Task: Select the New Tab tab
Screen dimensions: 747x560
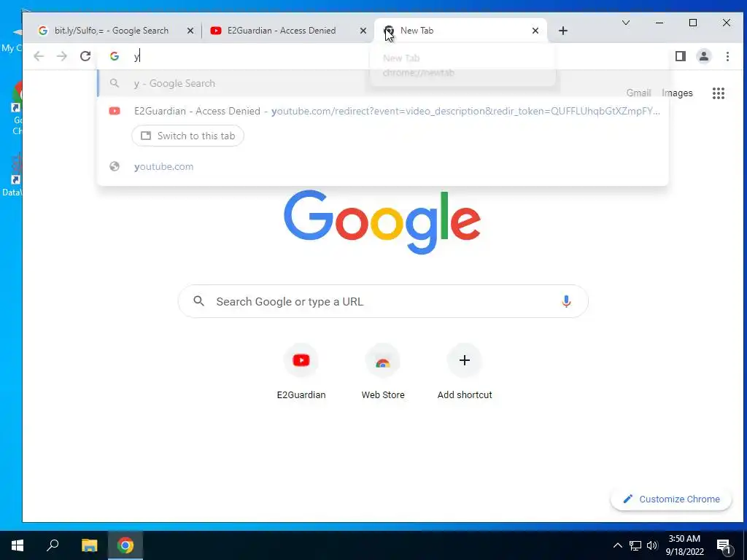Action: click(460, 31)
